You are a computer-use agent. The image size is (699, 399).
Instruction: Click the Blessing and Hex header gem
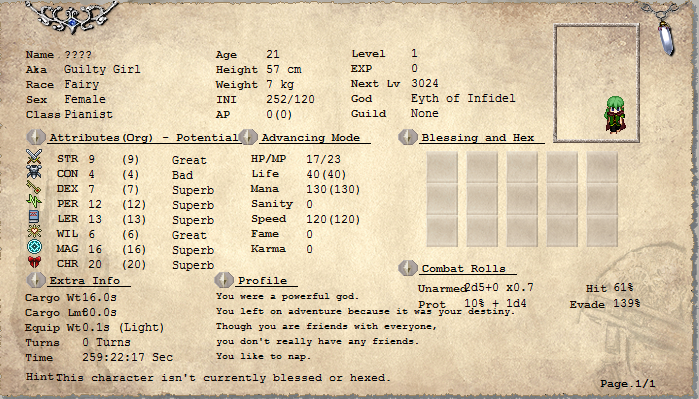click(407, 137)
